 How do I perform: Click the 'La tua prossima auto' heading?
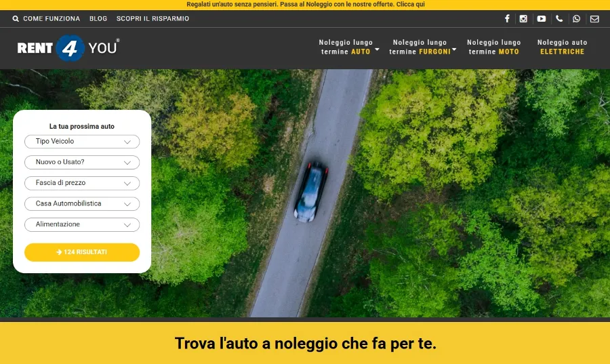click(x=82, y=126)
